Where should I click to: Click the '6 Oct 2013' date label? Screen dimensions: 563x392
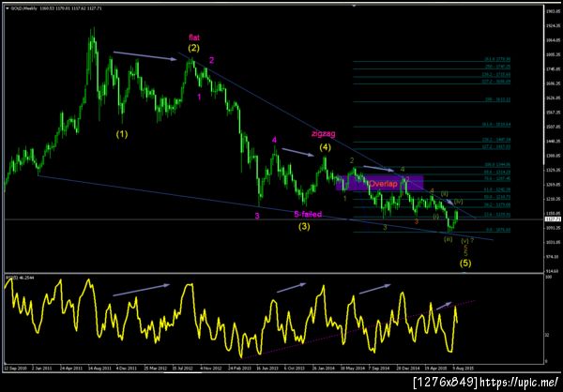point(294,369)
